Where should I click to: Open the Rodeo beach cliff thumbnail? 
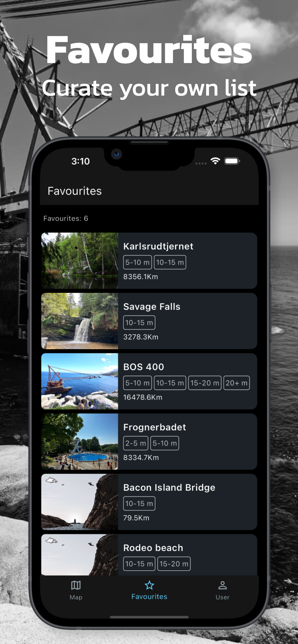[80, 555]
